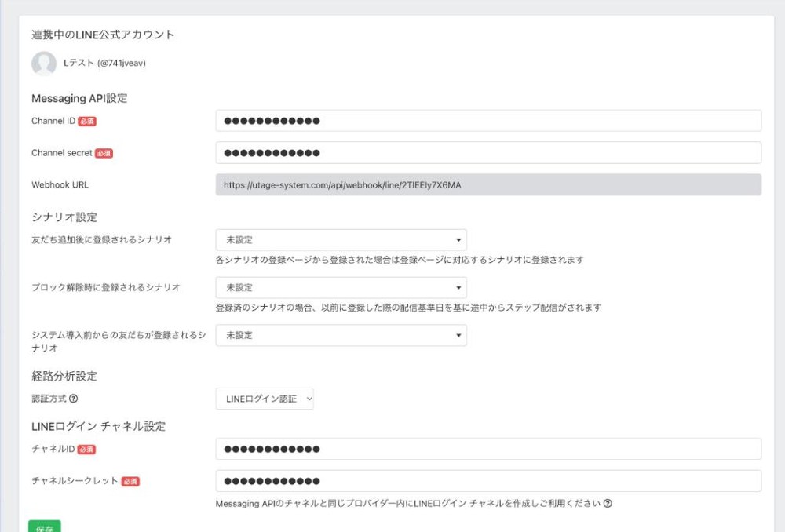Screen dimensions: 785x532
Task: Click help icon after LINEログイン チャネル hint text
Action: [x=608, y=504]
